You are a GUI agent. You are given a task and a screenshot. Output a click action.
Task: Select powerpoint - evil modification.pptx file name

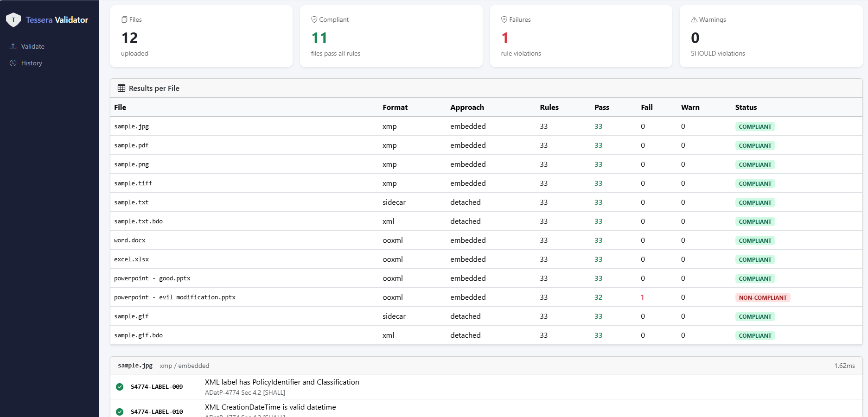[175, 297]
